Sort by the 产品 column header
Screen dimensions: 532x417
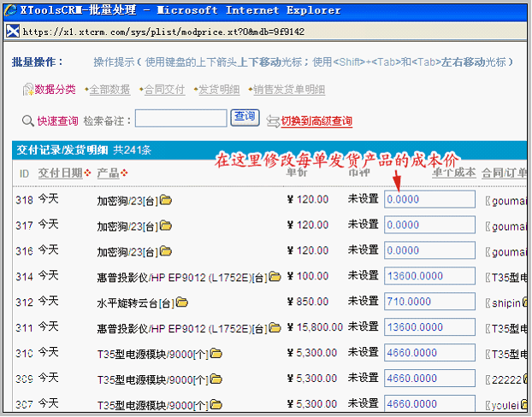coord(108,173)
